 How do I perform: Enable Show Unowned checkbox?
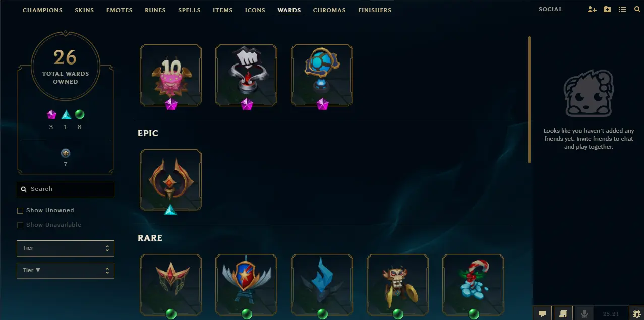point(20,211)
